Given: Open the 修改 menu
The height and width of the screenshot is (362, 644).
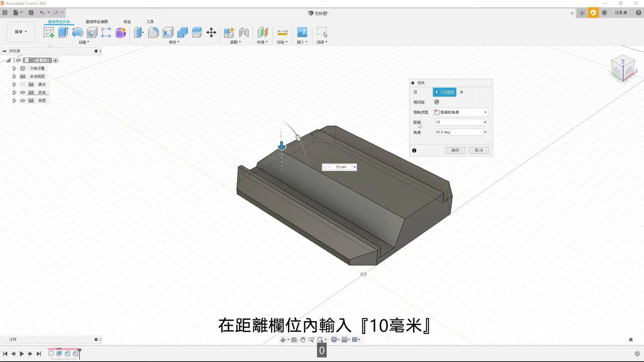Looking at the screenshot, I should click(174, 42).
